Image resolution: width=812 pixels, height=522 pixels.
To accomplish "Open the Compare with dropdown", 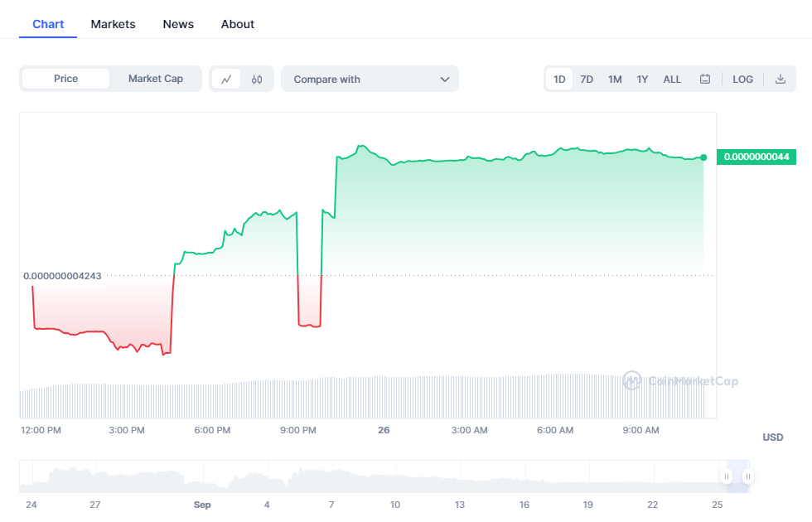I will pos(370,80).
